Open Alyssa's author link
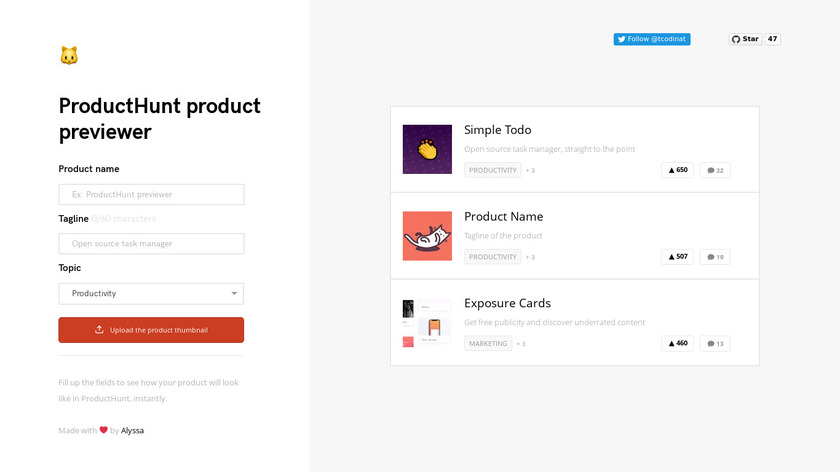Viewport: 840px width, 472px height. [x=132, y=430]
